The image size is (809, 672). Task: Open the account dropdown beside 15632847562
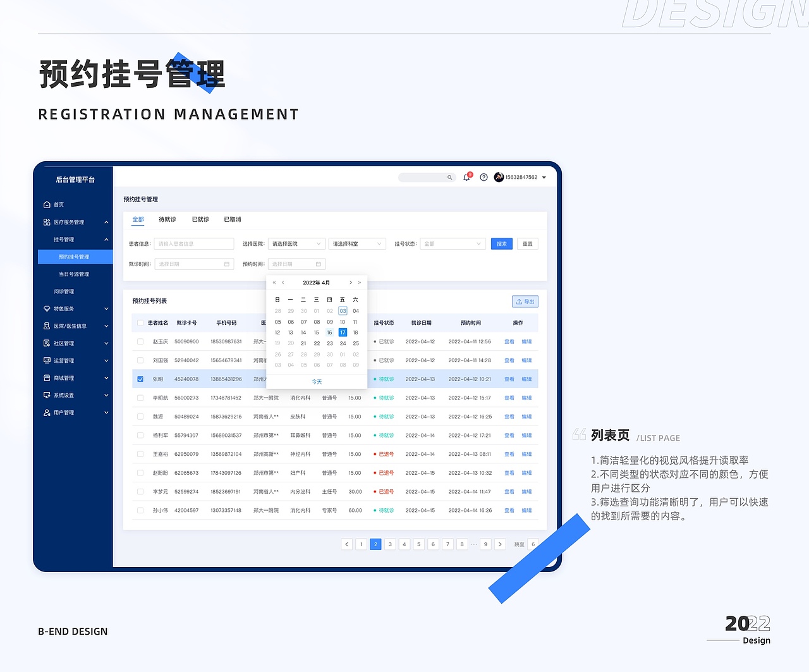(x=545, y=177)
